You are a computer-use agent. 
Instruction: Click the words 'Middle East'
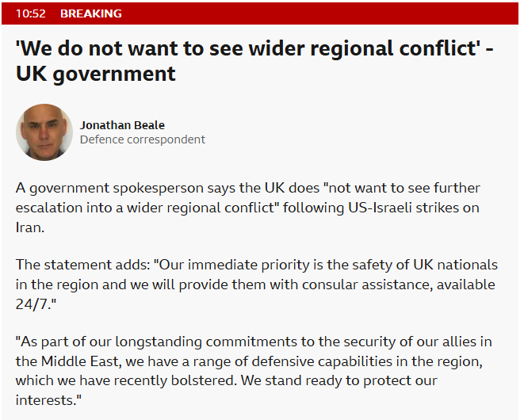[x=78, y=360]
